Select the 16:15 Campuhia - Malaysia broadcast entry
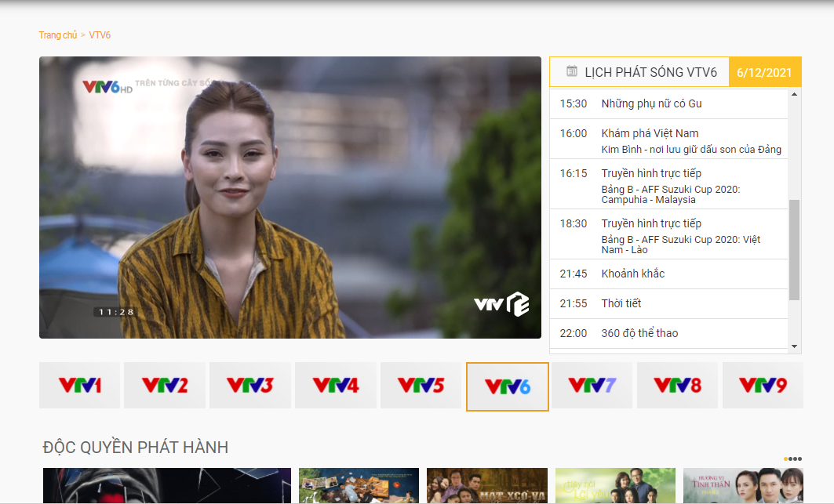The image size is (834, 504). (x=668, y=184)
